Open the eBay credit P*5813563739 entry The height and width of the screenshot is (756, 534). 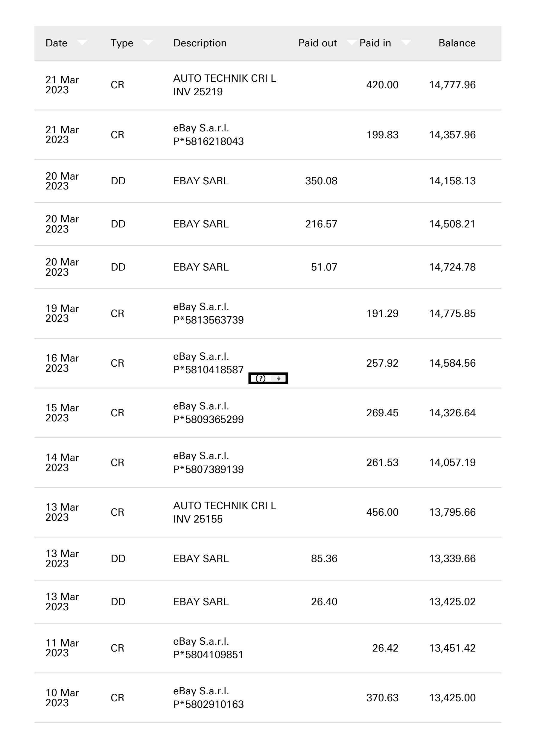[268, 313]
